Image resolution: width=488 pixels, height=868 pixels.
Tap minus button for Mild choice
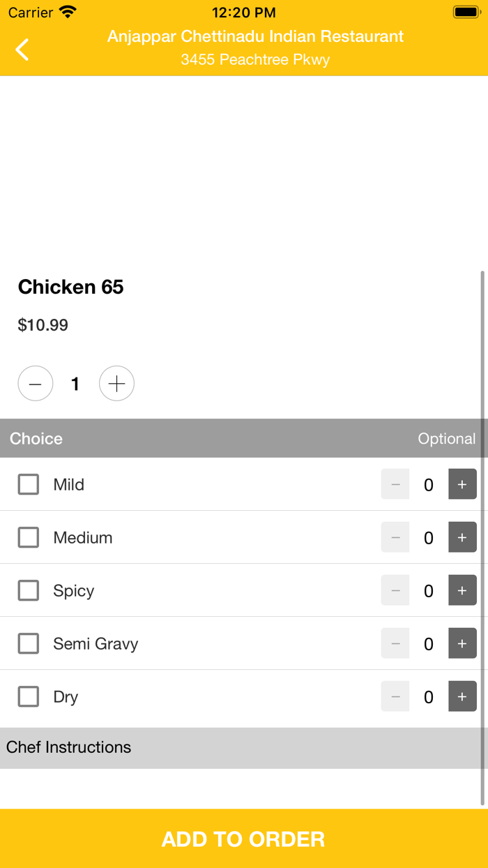[x=395, y=484]
